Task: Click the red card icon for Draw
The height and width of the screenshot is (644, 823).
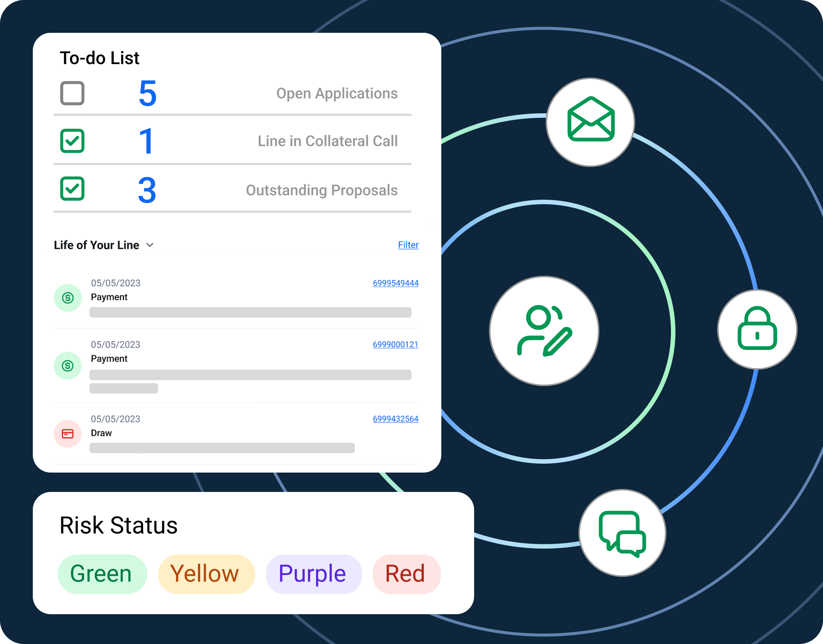Action: pos(68,433)
